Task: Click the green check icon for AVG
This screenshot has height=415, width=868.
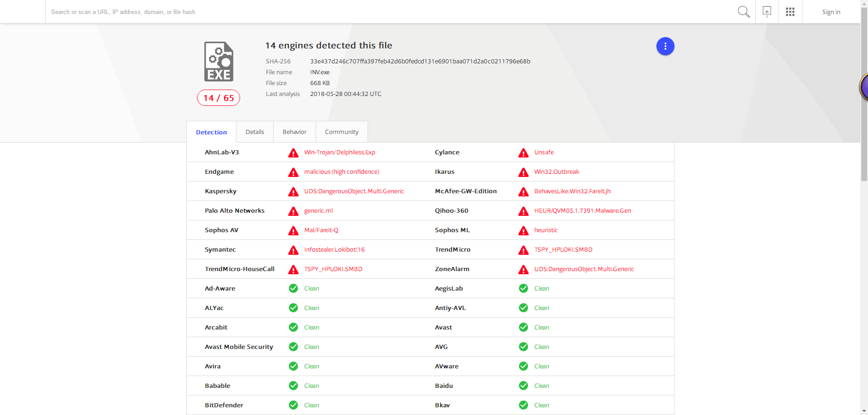Action: [x=524, y=347]
